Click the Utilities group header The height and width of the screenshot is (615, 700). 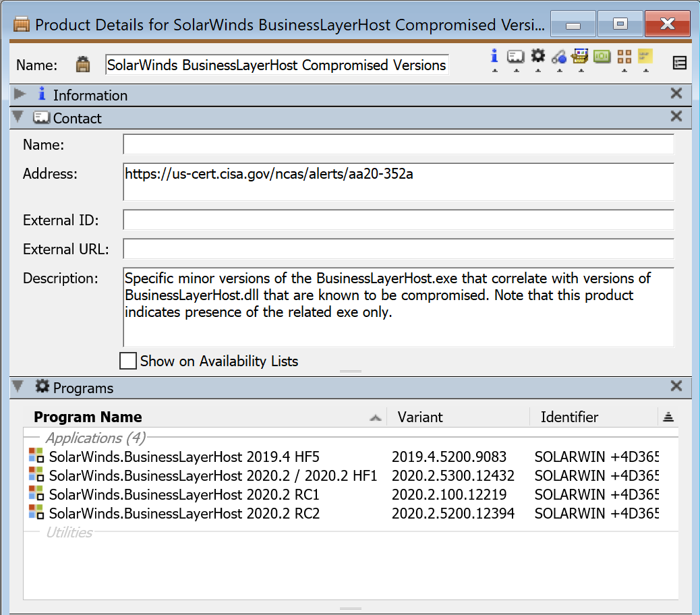pyautogui.click(x=69, y=532)
